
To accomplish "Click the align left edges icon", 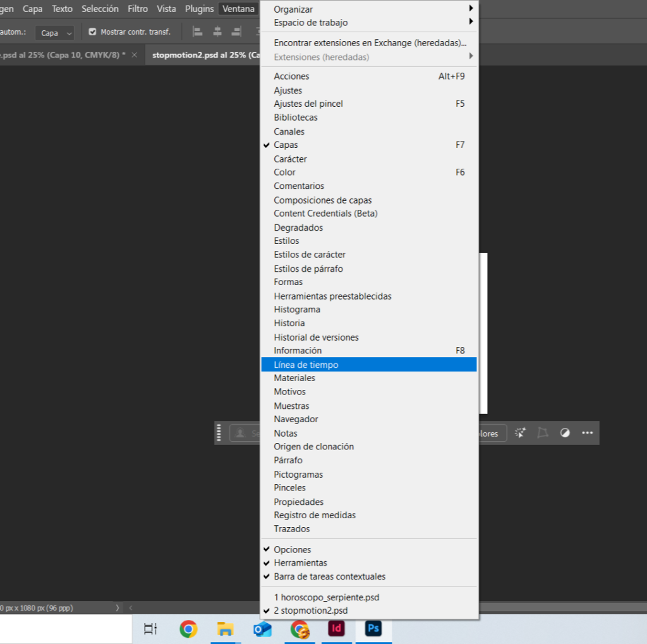I will coord(197,32).
